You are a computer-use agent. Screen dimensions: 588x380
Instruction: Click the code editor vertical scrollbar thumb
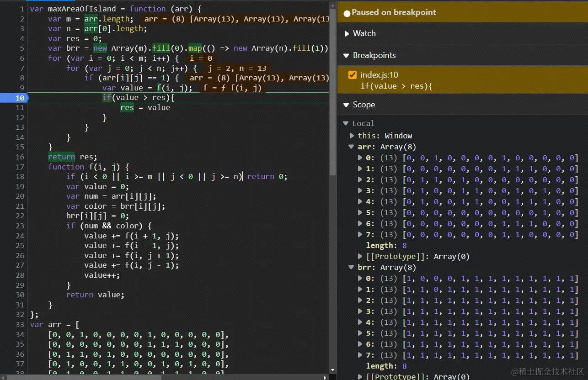tap(333, 91)
